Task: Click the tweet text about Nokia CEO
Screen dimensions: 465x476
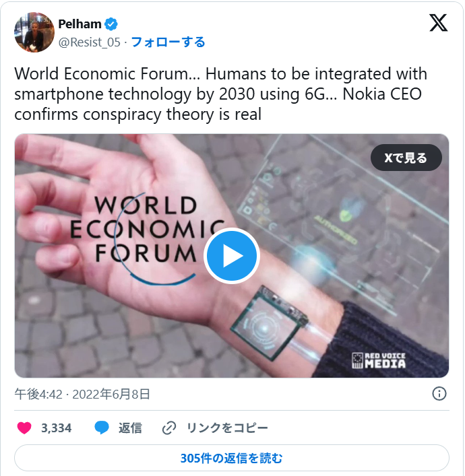Action: click(220, 94)
